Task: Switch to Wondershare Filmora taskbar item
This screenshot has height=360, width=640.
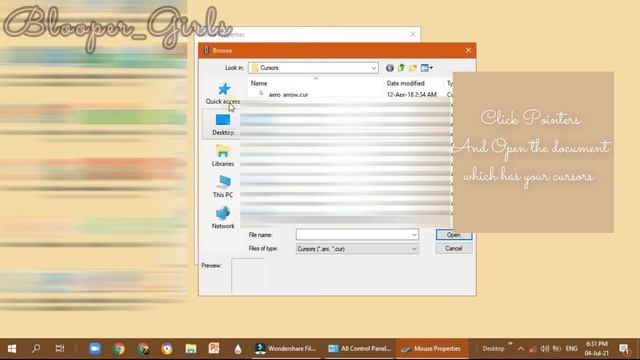Action: (x=286, y=349)
